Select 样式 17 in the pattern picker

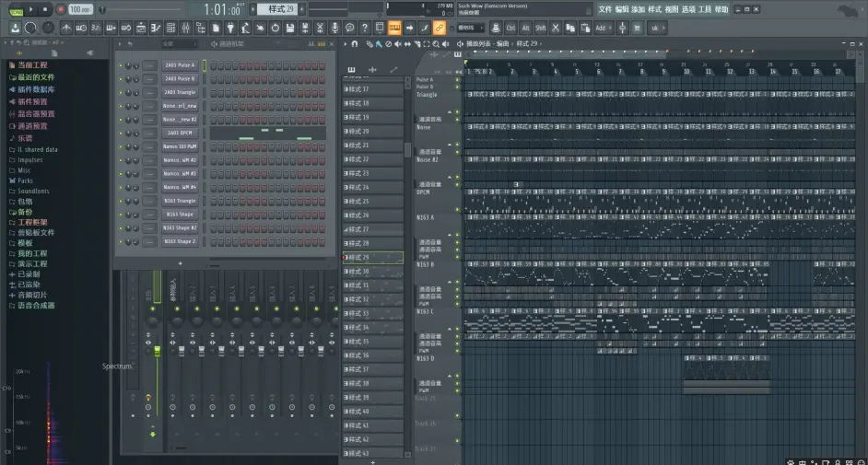[372, 89]
